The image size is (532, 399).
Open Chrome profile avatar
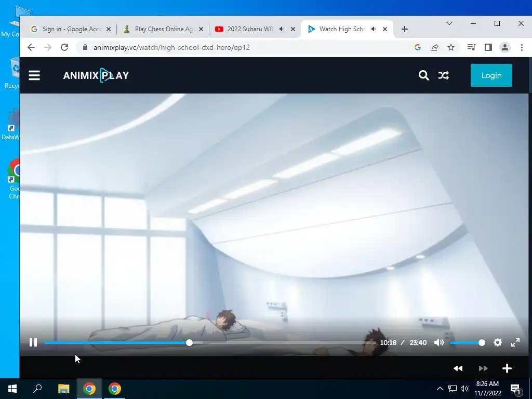tap(505, 47)
